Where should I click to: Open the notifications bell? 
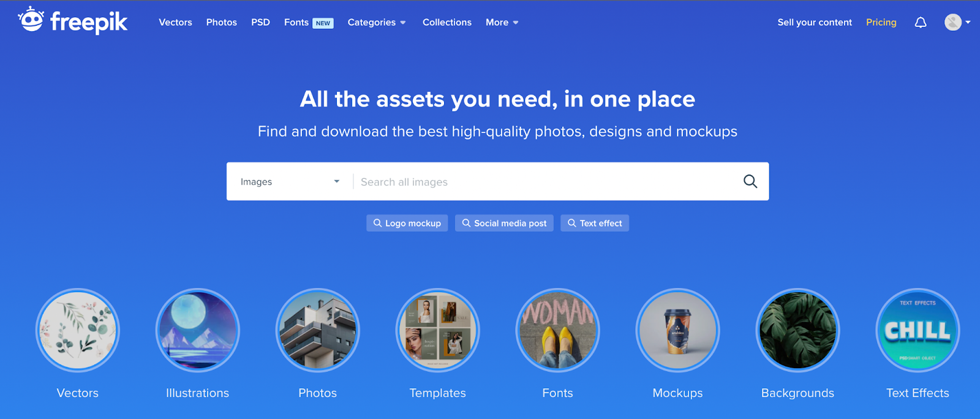921,23
